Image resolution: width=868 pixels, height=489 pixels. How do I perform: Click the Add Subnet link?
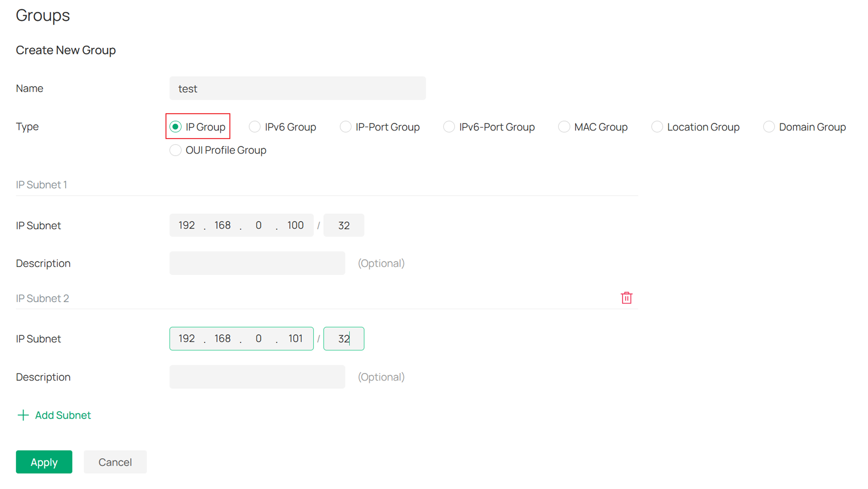point(63,415)
